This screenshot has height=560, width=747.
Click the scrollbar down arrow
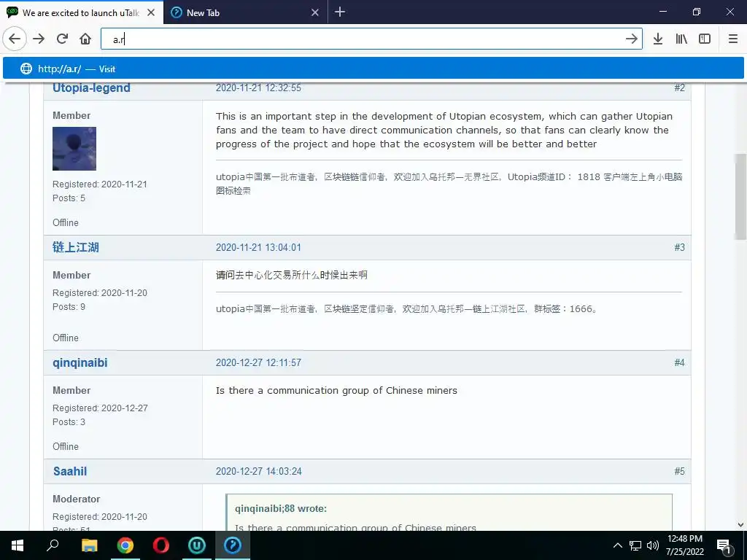[x=740, y=525]
